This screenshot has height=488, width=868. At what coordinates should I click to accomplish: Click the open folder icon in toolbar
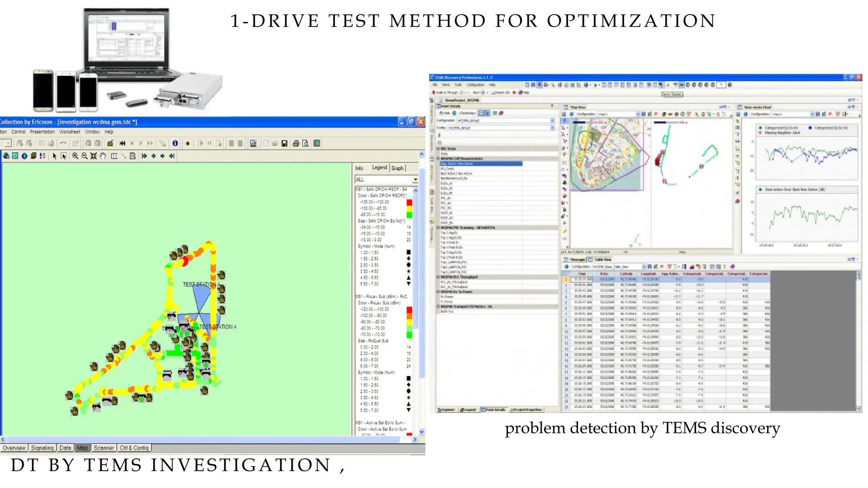pyautogui.click(x=275, y=144)
